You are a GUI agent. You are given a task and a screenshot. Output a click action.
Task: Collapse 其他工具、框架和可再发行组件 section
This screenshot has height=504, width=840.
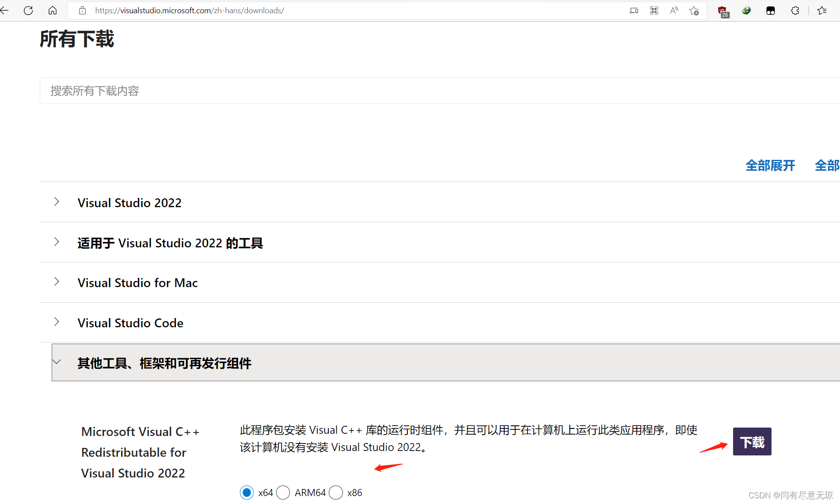pos(446,363)
